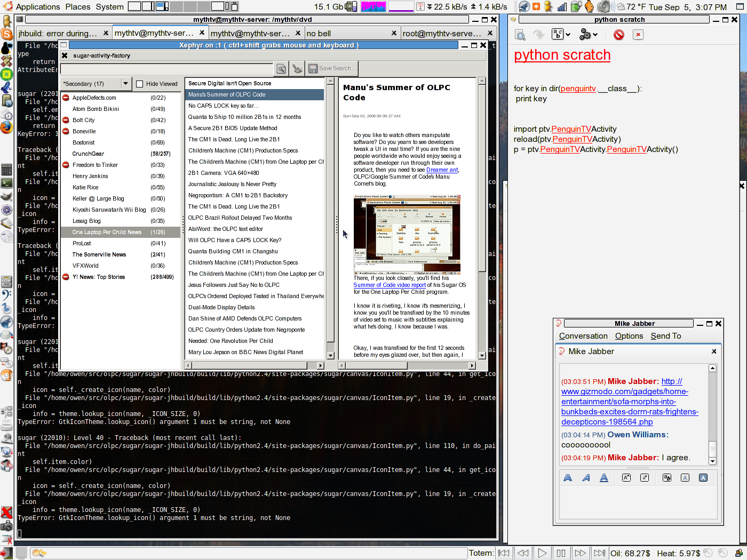The width and height of the screenshot is (747, 560).
Task: Toggle underline text in chat toolbar
Action: 604,478
